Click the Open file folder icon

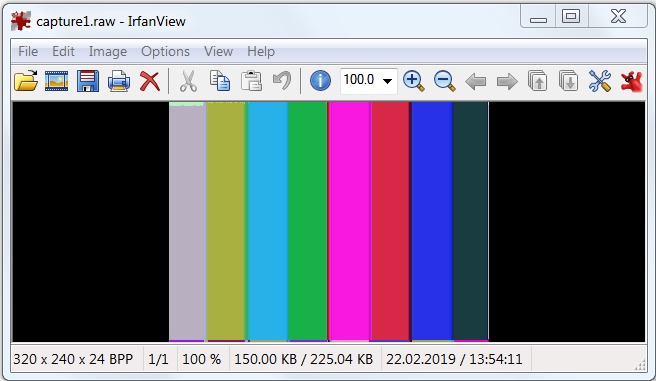tap(26, 80)
